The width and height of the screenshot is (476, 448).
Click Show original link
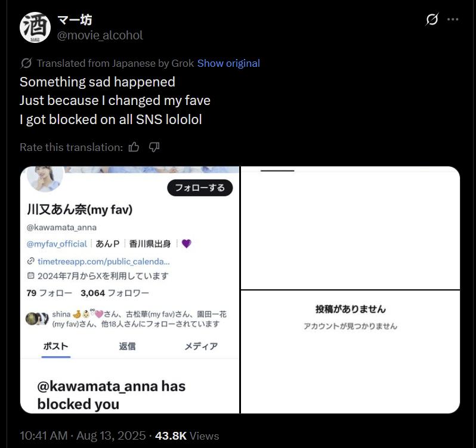[x=228, y=63]
